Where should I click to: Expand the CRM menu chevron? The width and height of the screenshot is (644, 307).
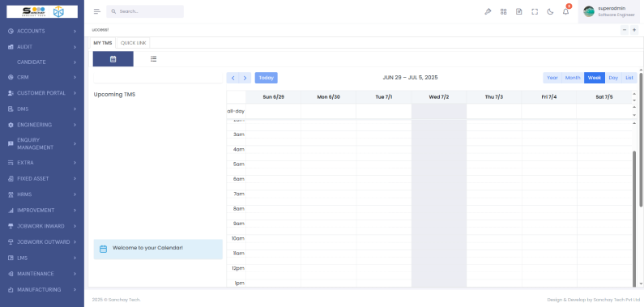pyautogui.click(x=75, y=77)
